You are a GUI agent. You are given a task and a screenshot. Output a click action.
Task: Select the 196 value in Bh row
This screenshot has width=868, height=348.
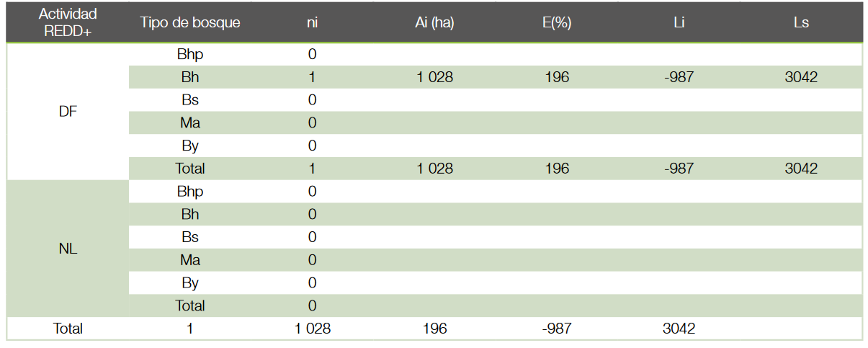click(x=557, y=77)
